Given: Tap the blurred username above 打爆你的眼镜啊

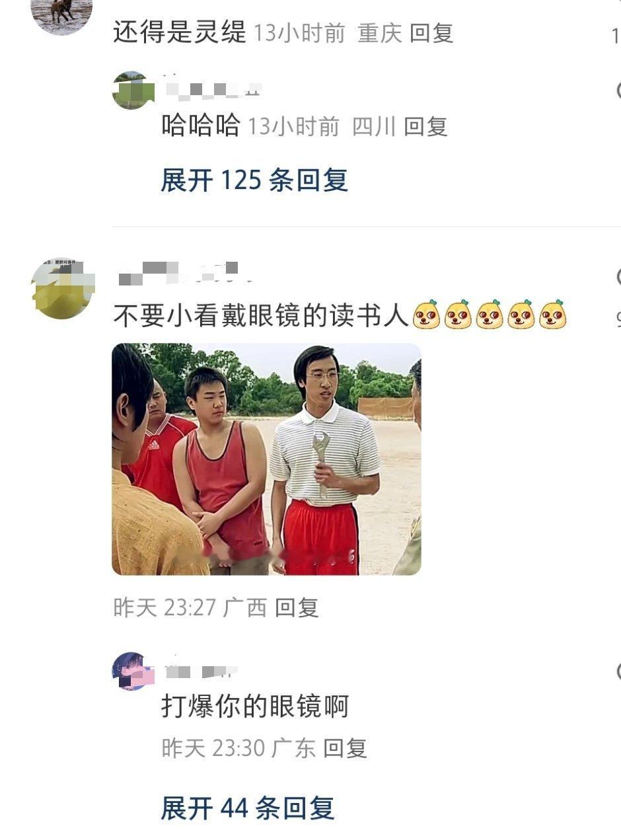Looking at the screenshot, I should click(198, 669).
